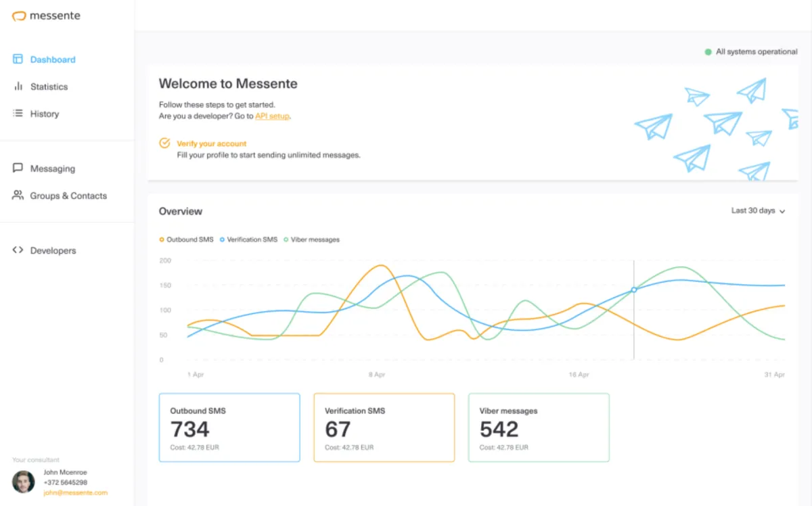Click Fill your profile instruction text
Screen dimensions: 812x506
(x=269, y=155)
